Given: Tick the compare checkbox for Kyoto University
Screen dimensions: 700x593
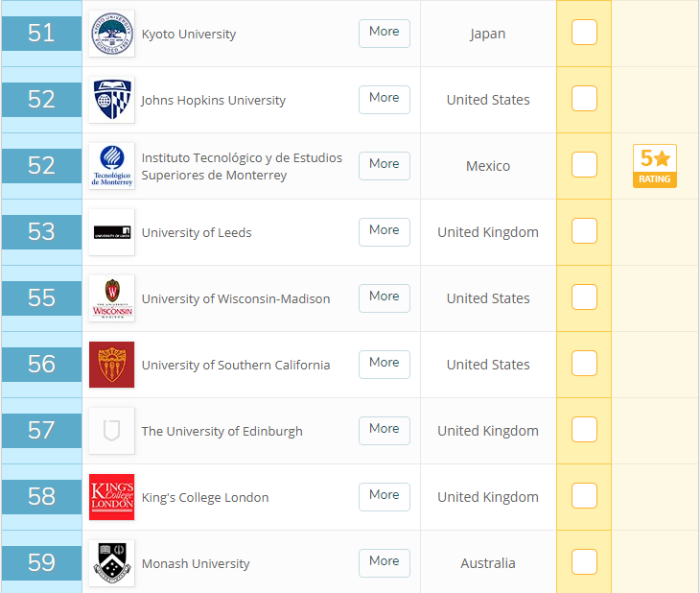Looking at the screenshot, I should 584,33.
